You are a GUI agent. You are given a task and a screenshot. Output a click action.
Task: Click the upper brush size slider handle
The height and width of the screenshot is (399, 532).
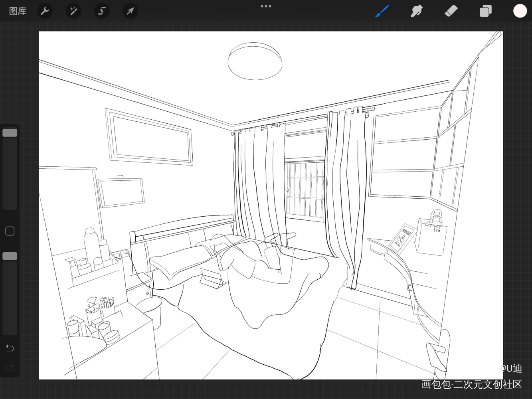click(10, 133)
